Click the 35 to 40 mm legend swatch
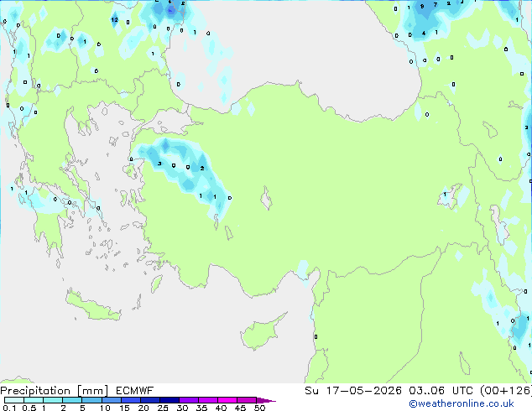This screenshot has height=411, width=532. click(207, 400)
